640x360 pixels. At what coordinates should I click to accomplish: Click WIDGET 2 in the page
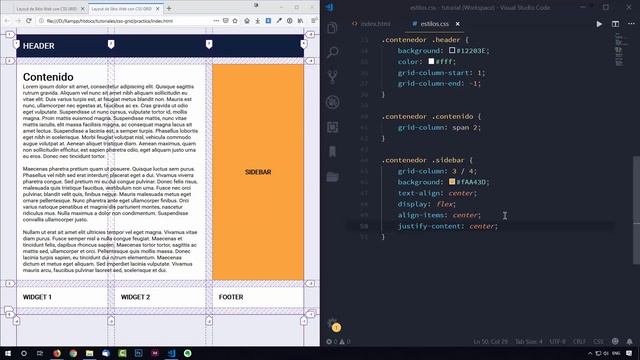pos(135,297)
